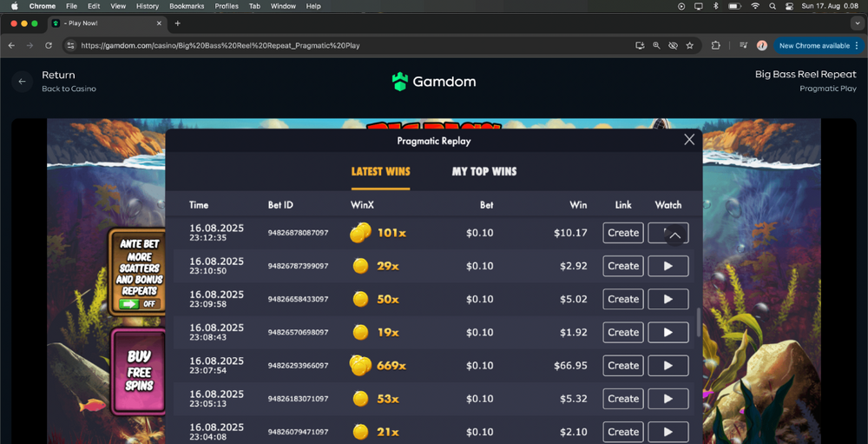
Task: Click the Gamdom logo
Action: [x=433, y=82]
